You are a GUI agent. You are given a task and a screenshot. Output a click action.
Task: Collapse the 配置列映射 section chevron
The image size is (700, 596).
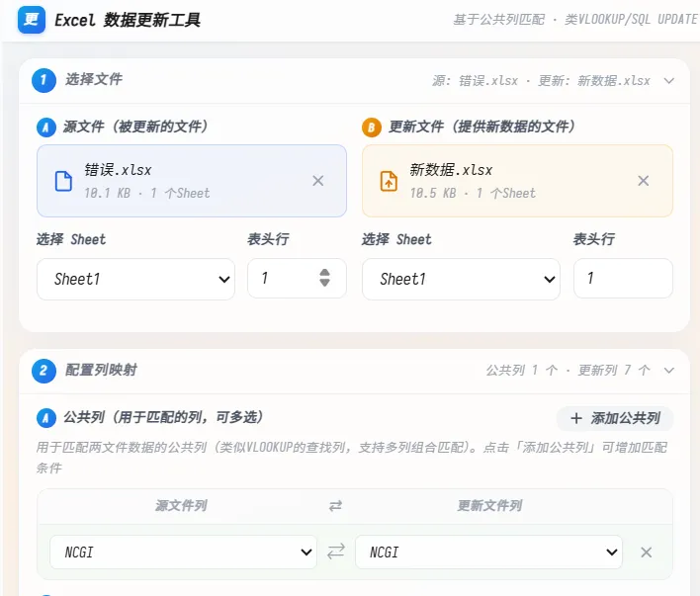[668, 371]
